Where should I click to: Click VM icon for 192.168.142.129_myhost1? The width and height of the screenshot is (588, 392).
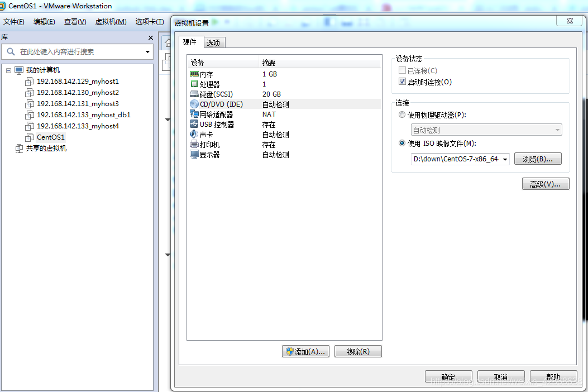pyautogui.click(x=30, y=82)
